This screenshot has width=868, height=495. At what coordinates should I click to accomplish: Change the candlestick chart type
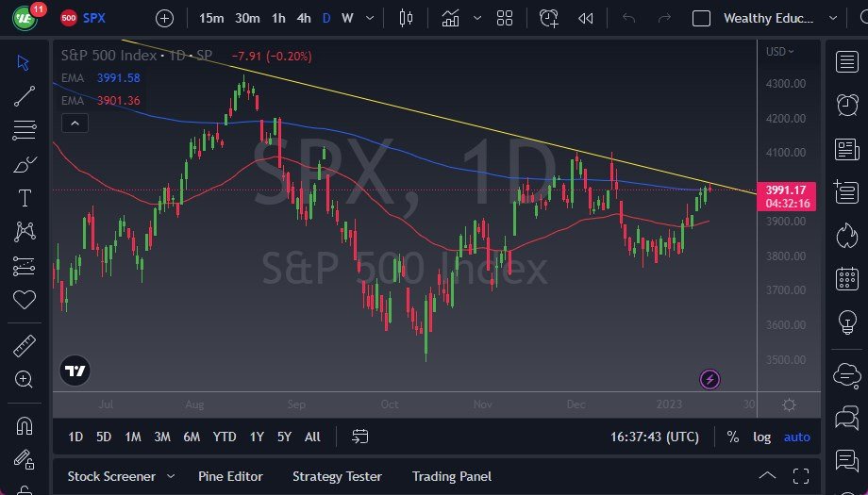point(406,18)
